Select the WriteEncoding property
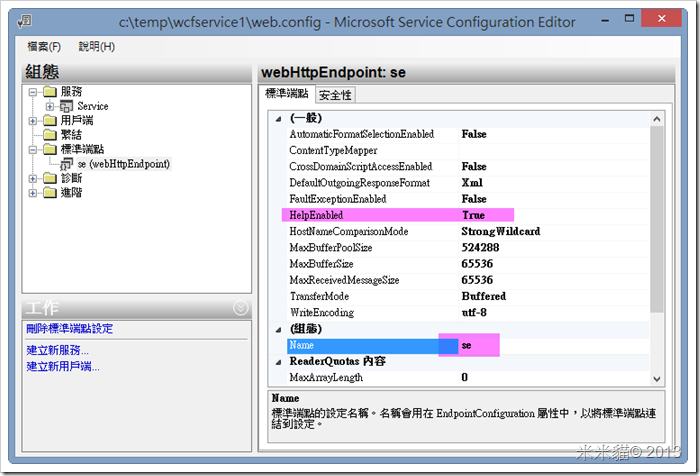The height and width of the screenshot is (476, 700). [x=322, y=312]
